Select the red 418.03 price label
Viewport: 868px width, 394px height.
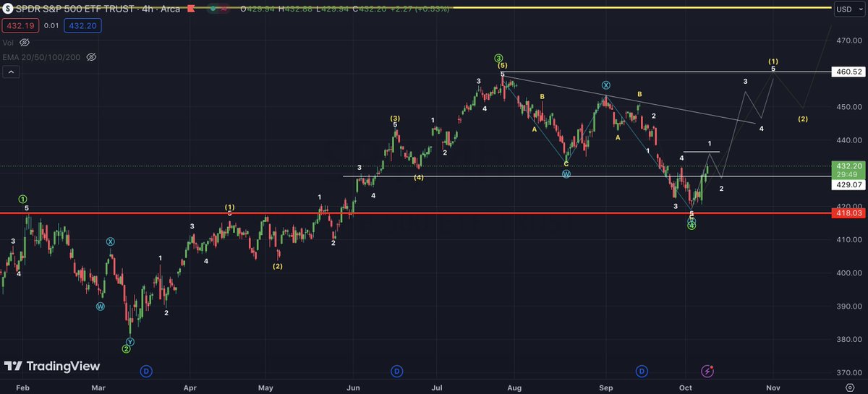(x=848, y=213)
